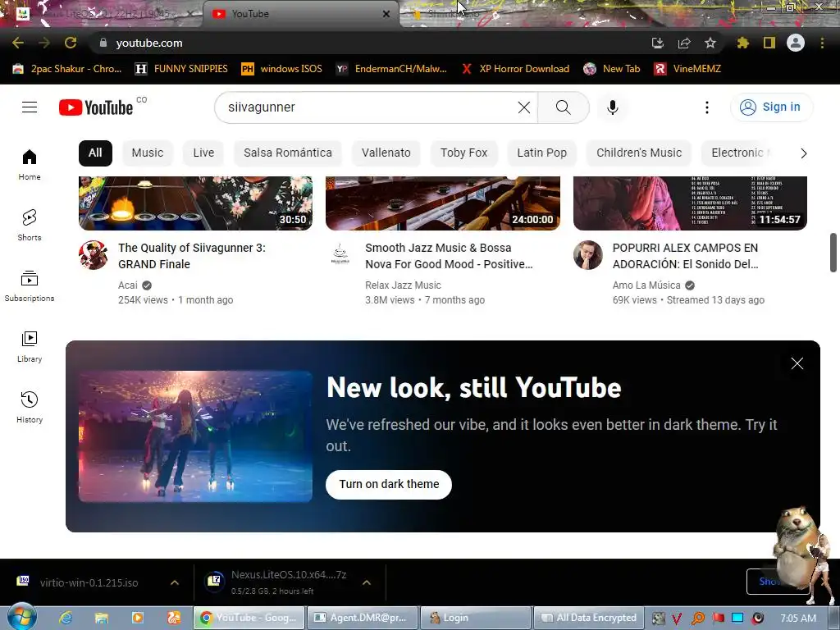The image size is (840, 630).
Task: Dismiss the New look banner with X
Action: 797,363
